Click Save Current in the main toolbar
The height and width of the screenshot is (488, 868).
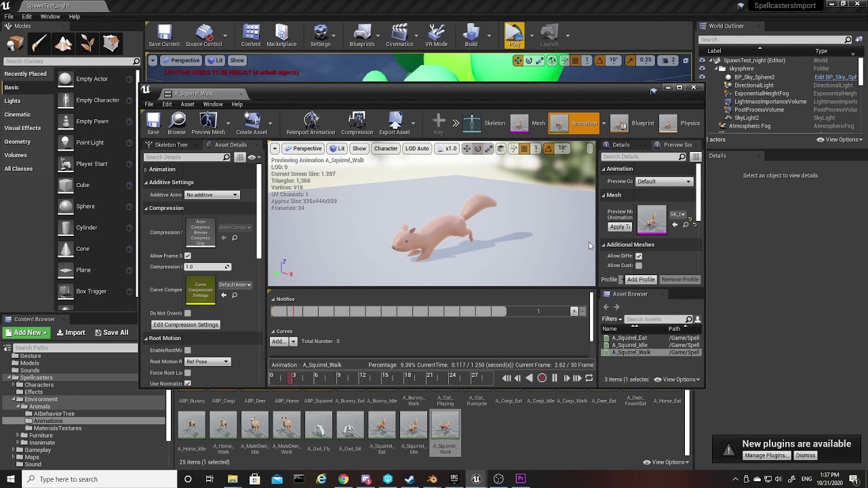[x=164, y=36]
